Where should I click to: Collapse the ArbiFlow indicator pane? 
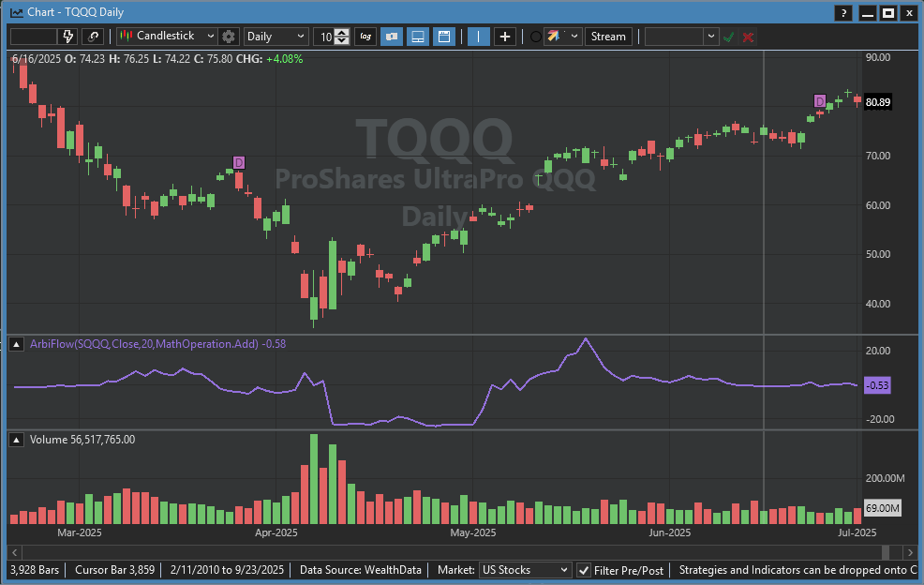(x=17, y=344)
